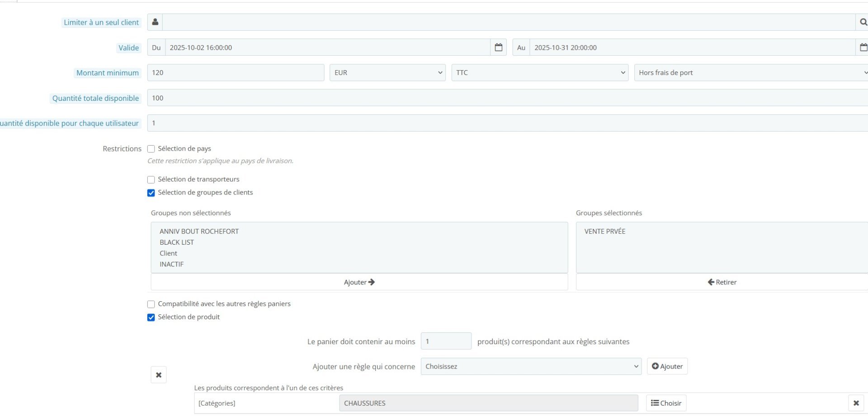Click the Du start date field
This screenshot has width=868, height=417.
pyautogui.click(x=328, y=47)
